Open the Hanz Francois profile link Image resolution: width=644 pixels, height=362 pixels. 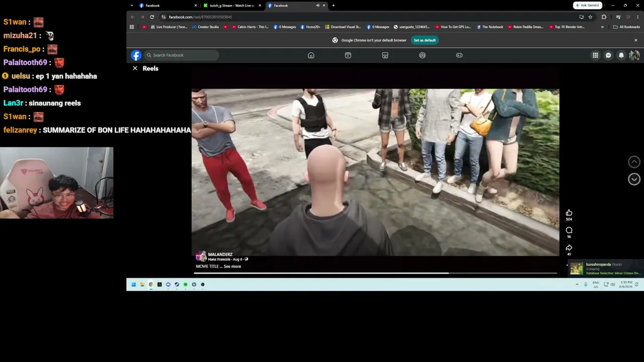(x=219, y=259)
